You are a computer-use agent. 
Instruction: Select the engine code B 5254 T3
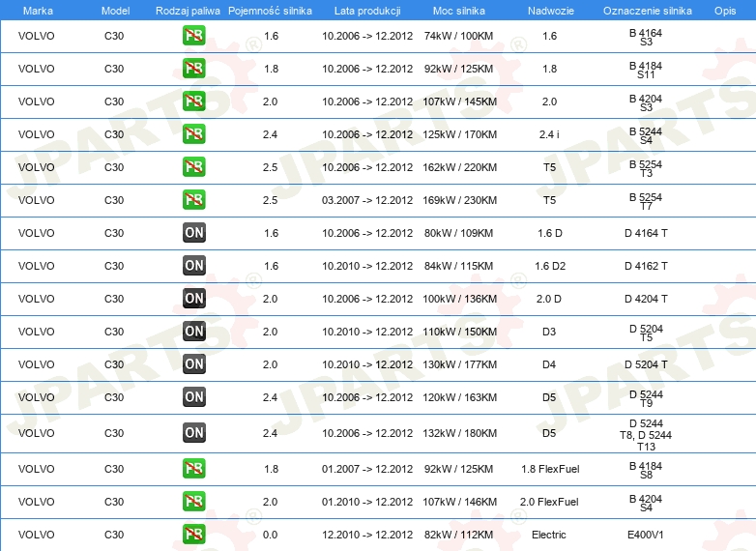click(646, 168)
